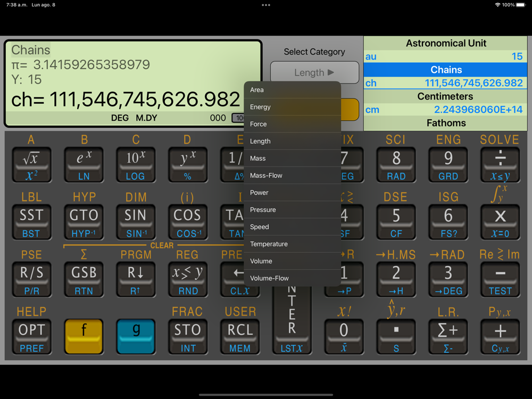Tap the battery indicator in status bar

click(x=520, y=5)
